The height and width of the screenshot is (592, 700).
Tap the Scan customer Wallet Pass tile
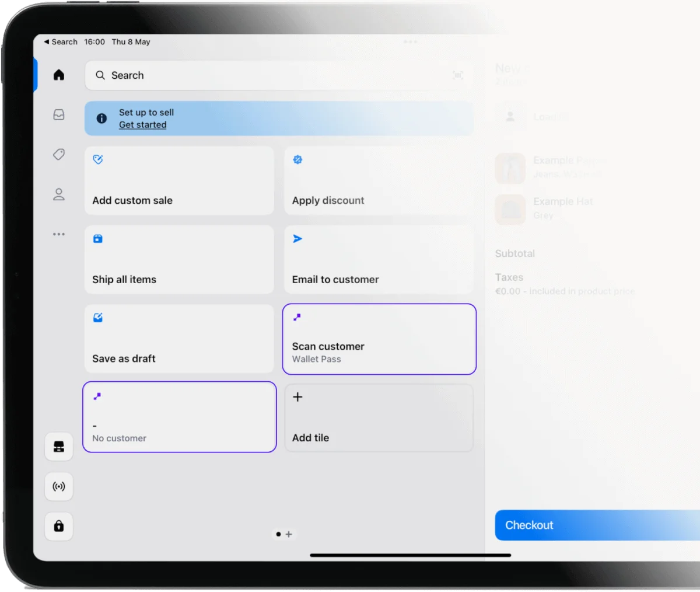coord(379,339)
